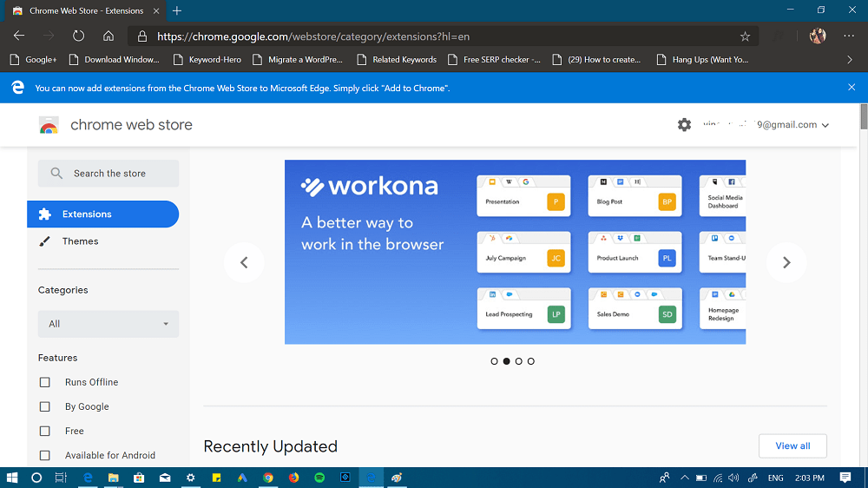This screenshot has width=868, height=488.
Task: Open Microsoft Store from the taskbar
Action: [139, 478]
